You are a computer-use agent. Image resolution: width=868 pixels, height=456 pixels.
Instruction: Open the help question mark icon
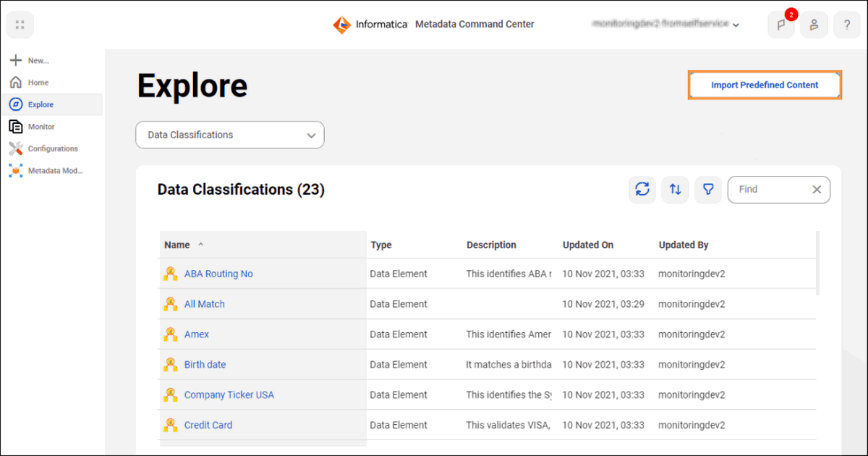pyautogui.click(x=847, y=25)
